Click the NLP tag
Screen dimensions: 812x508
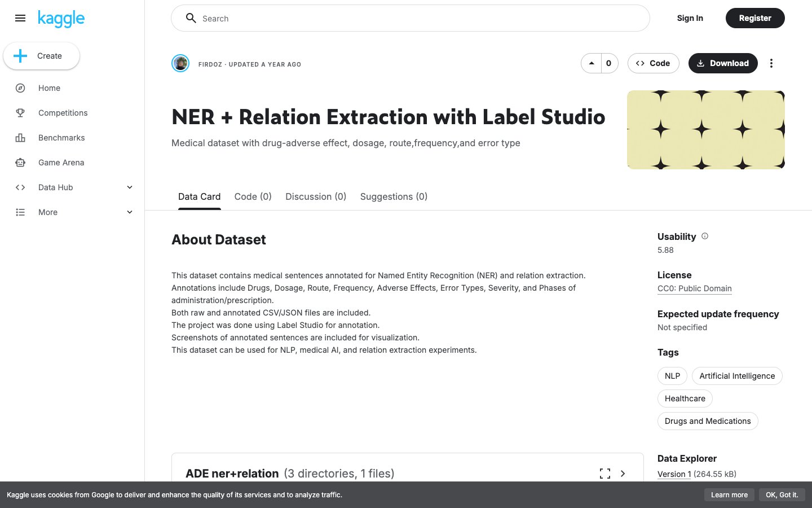672,376
